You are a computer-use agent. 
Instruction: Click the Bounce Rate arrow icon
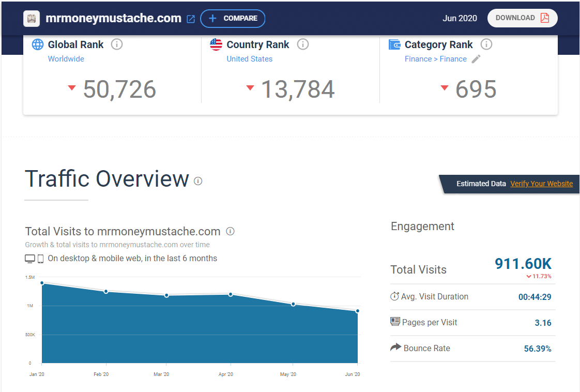coord(396,347)
